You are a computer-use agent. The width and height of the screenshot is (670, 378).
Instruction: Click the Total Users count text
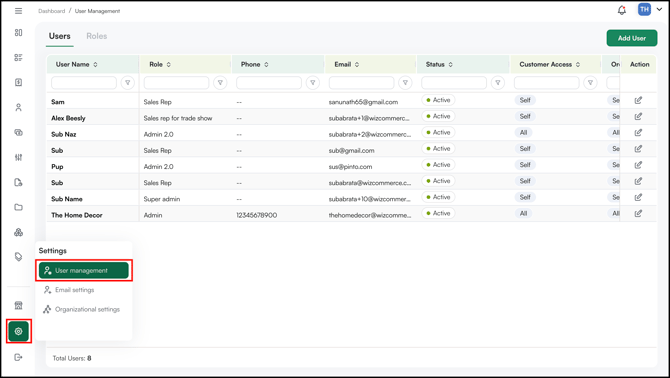(x=72, y=358)
